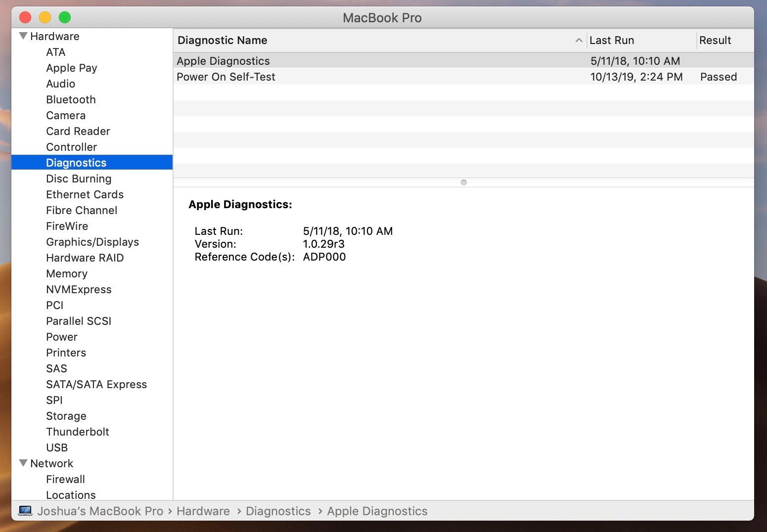Sort by the Last Run column

click(x=642, y=41)
